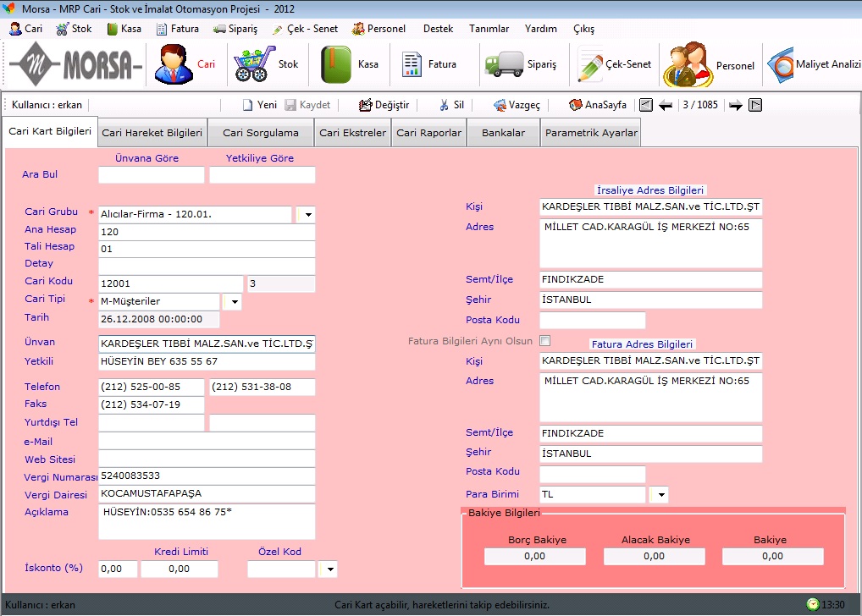Image resolution: width=862 pixels, height=616 pixels.
Task: Switch to Cari Ekstreler tab
Action: click(x=352, y=133)
